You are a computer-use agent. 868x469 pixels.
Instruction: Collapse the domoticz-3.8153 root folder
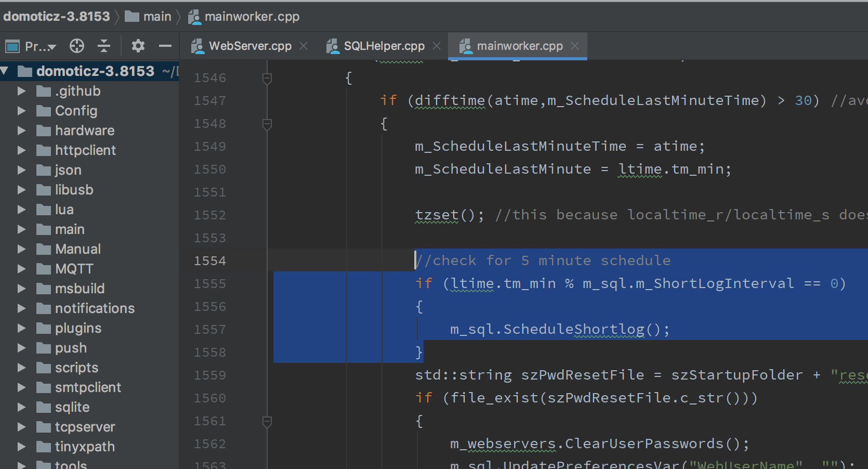[5, 71]
